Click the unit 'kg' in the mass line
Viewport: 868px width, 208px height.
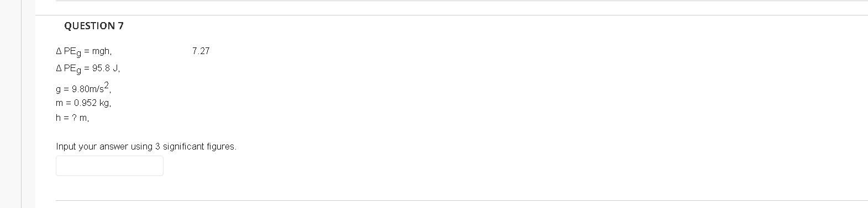[105, 103]
